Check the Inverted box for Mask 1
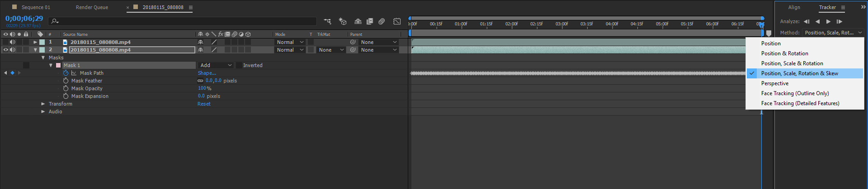The image size is (868, 189). 239,65
